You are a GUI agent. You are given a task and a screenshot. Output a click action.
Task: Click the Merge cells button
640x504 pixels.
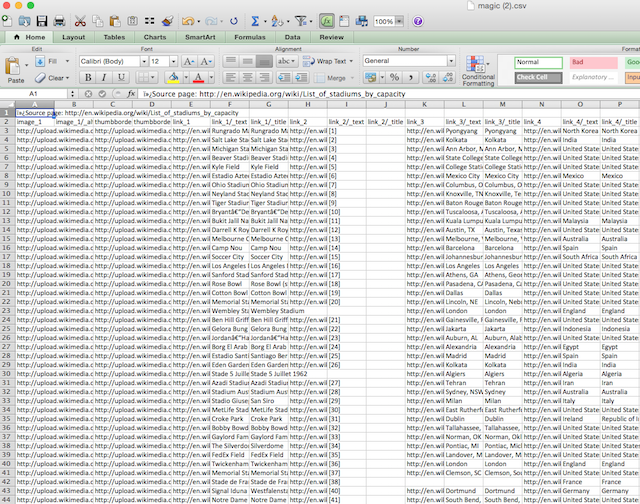click(330, 78)
